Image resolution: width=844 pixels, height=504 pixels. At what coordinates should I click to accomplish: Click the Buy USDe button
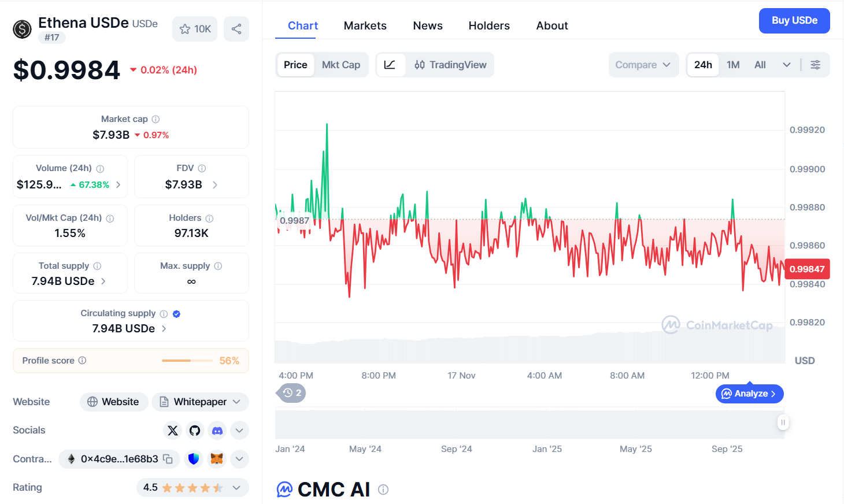click(x=794, y=21)
